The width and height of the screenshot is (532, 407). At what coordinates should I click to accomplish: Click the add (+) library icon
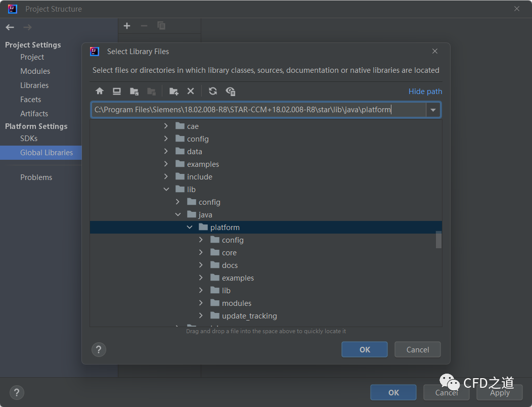pos(127,26)
